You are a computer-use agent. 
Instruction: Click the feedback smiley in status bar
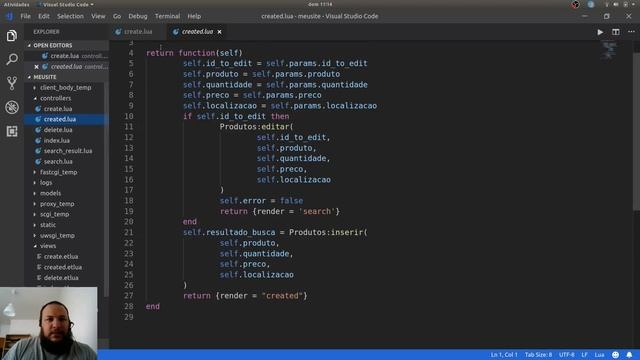coord(616,355)
